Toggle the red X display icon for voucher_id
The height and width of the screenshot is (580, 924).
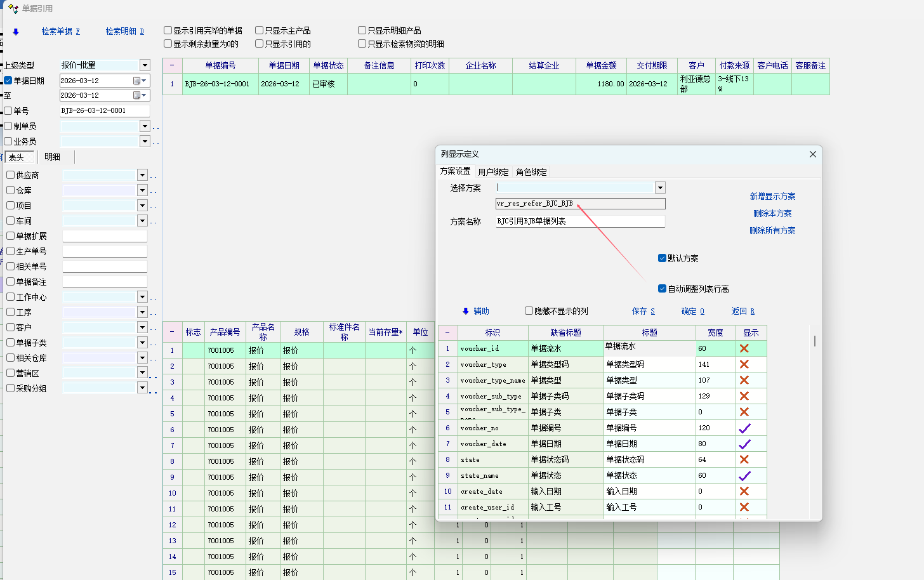pyautogui.click(x=744, y=348)
